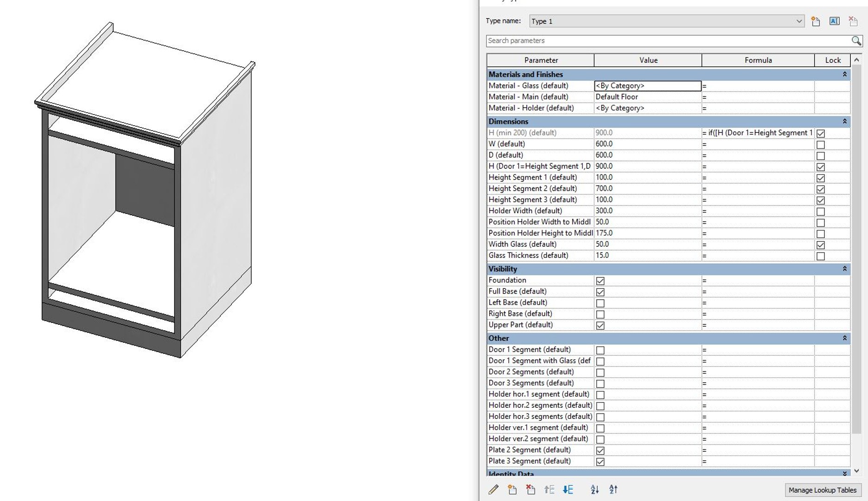Click in the Search parameters field
The width and height of the screenshot is (868, 501).
[x=668, y=41]
